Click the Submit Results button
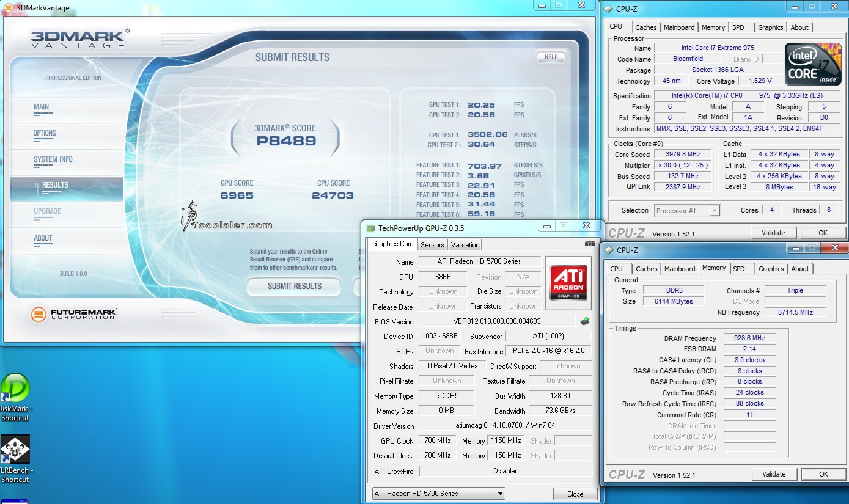Viewport: 849px width, 504px height. click(294, 286)
